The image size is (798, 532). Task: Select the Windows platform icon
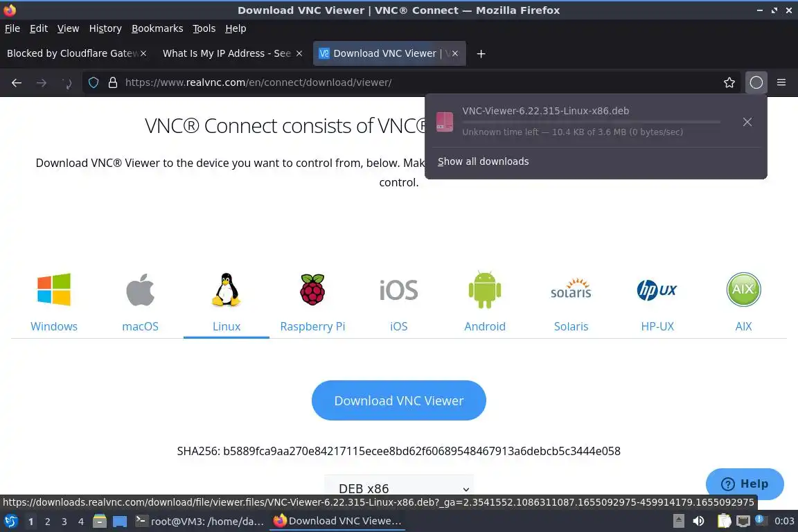point(54,290)
